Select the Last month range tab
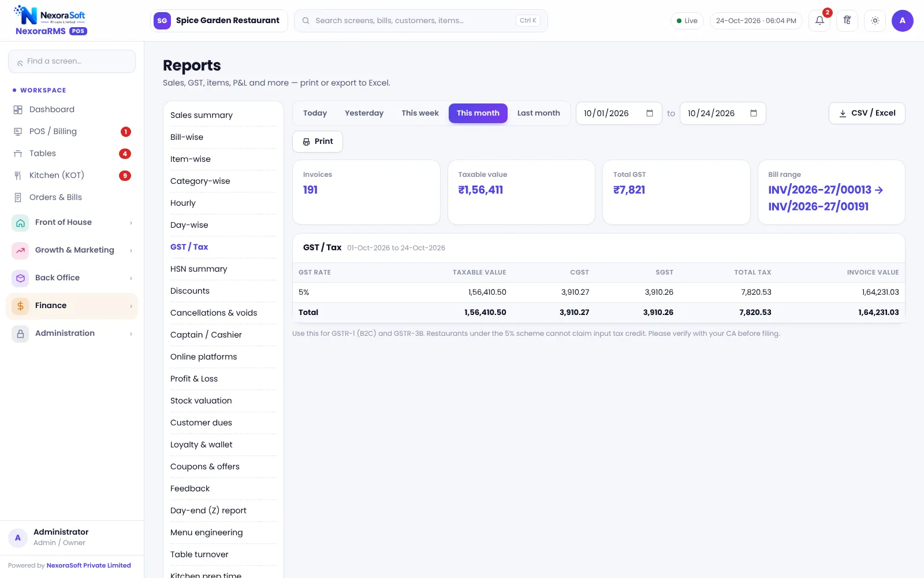Image resolution: width=924 pixels, height=578 pixels. 538,113
